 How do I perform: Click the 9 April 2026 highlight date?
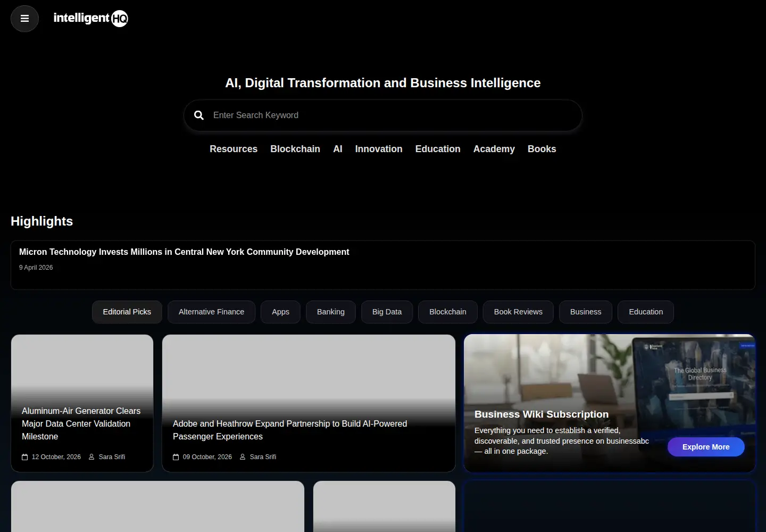[x=36, y=268]
